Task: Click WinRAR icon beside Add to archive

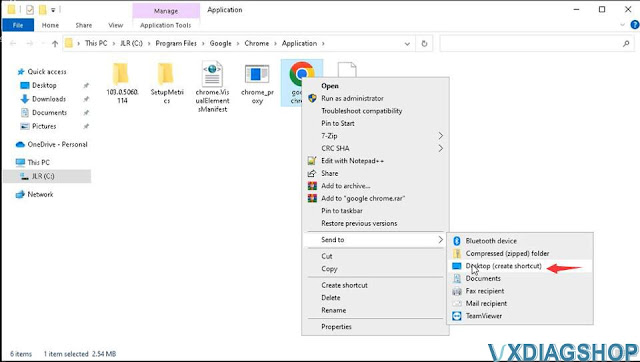Action: tap(312, 186)
